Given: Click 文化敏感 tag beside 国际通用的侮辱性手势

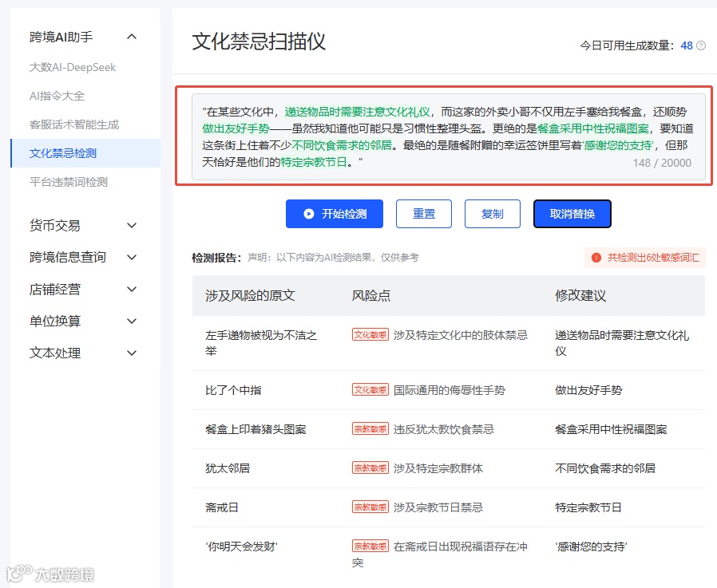Looking at the screenshot, I should click(370, 389).
